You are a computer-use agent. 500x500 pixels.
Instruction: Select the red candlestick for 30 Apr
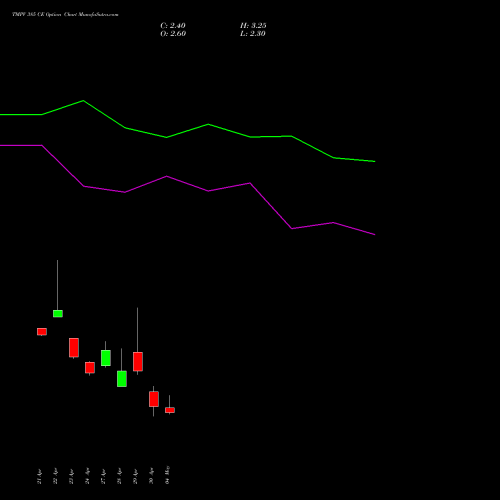[x=154, y=399]
